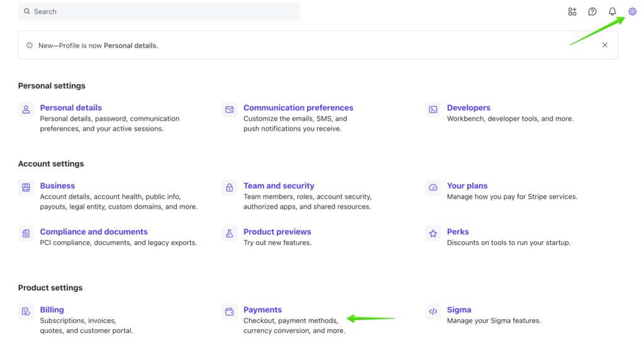Screen dimensions: 644x343
Task: Open the Your plans link
Action: pos(467,186)
